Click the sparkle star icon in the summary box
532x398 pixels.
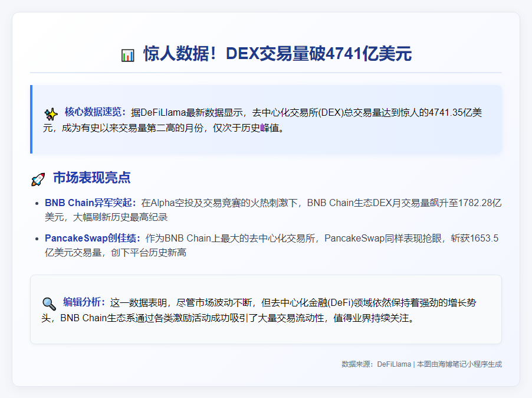pyautogui.click(x=51, y=114)
